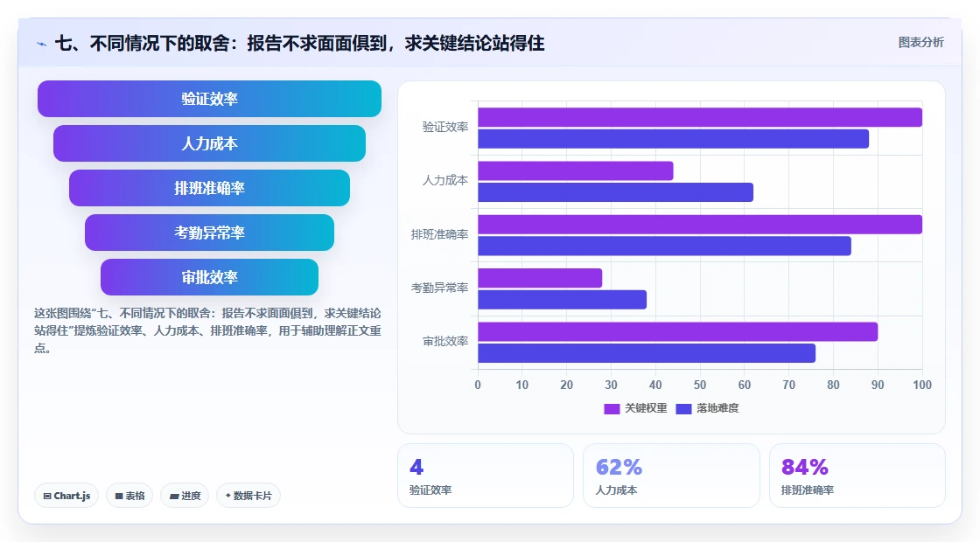Click the 人力成本 chart axis label
Viewport: 980px width, 542px height.
click(x=445, y=180)
